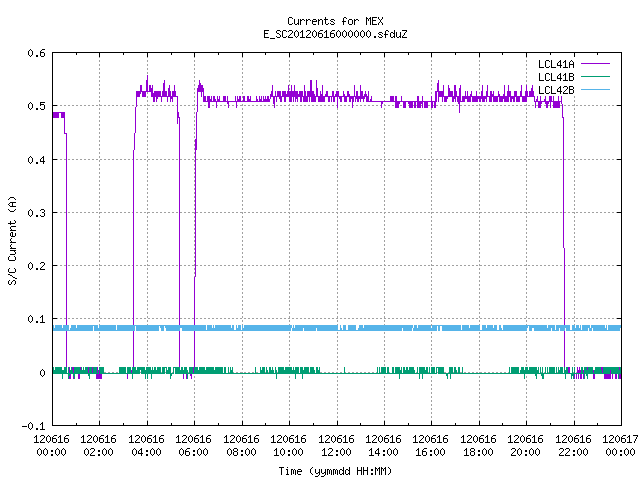This screenshot has height=480, width=640.
Task: Click the x-axis tick '120616 20:00'
Action: coord(526,446)
